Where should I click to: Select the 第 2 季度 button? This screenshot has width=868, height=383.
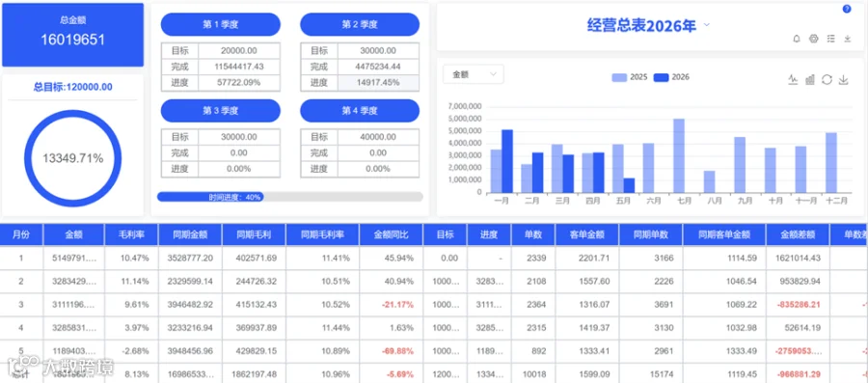click(360, 24)
